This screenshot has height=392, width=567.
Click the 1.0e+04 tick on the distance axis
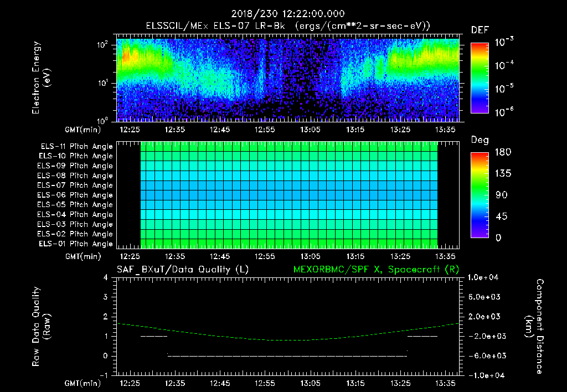click(x=483, y=277)
